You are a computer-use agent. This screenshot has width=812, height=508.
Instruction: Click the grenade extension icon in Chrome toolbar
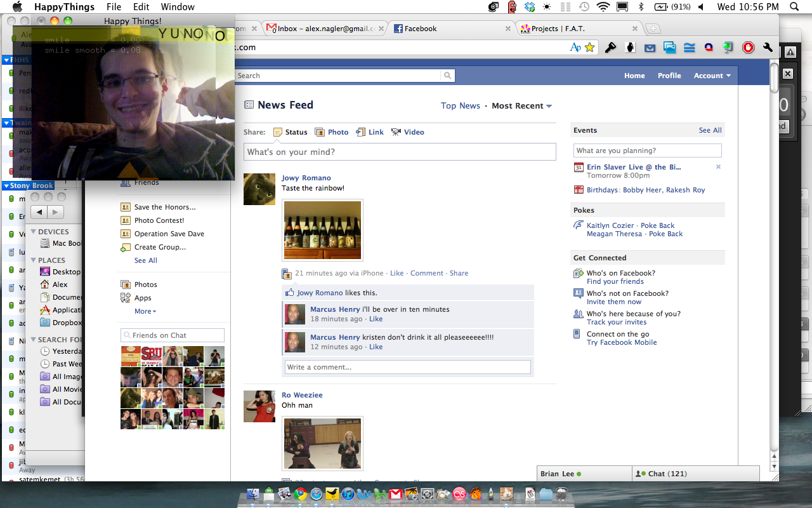tap(630, 47)
